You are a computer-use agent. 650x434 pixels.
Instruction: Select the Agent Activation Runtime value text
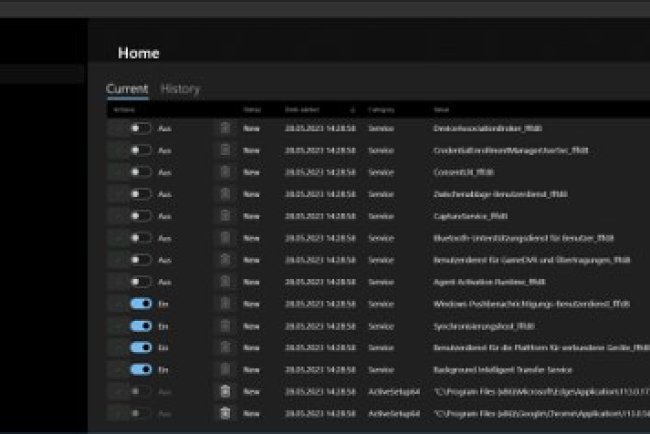490,282
